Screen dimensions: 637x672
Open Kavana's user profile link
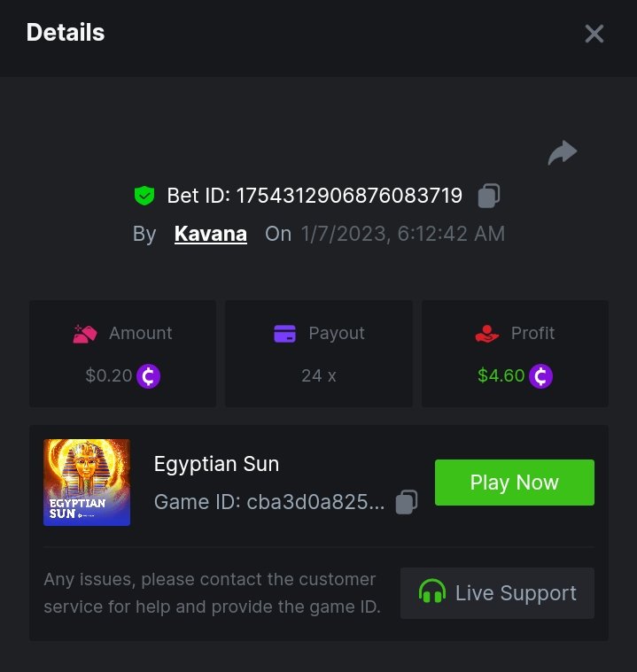point(211,234)
